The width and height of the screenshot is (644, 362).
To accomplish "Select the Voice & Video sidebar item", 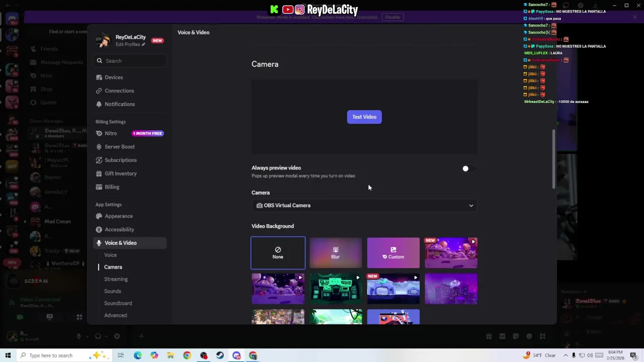I will [130, 243].
